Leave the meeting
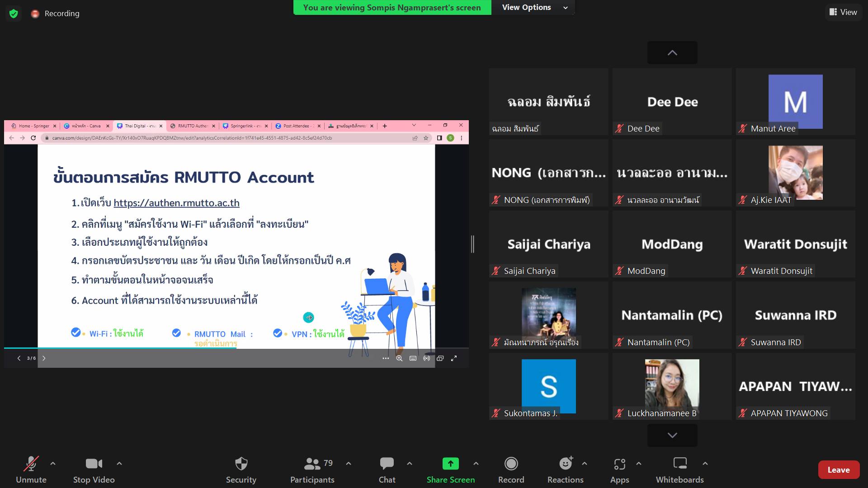This screenshot has width=868, height=488. click(x=839, y=470)
